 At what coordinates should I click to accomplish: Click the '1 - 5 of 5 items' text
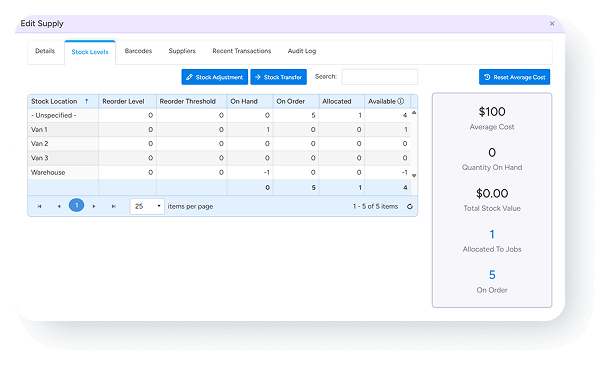(x=375, y=207)
